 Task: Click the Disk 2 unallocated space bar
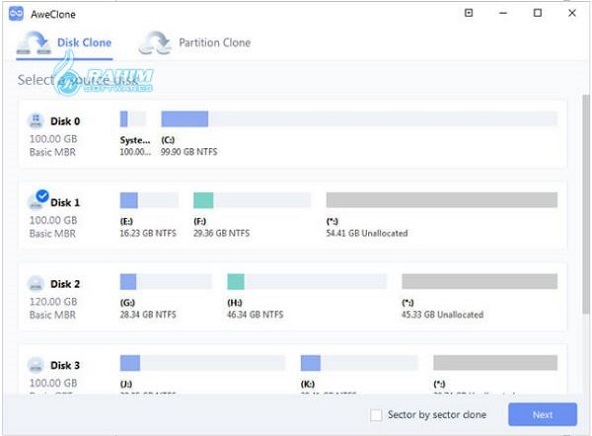click(479, 282)
